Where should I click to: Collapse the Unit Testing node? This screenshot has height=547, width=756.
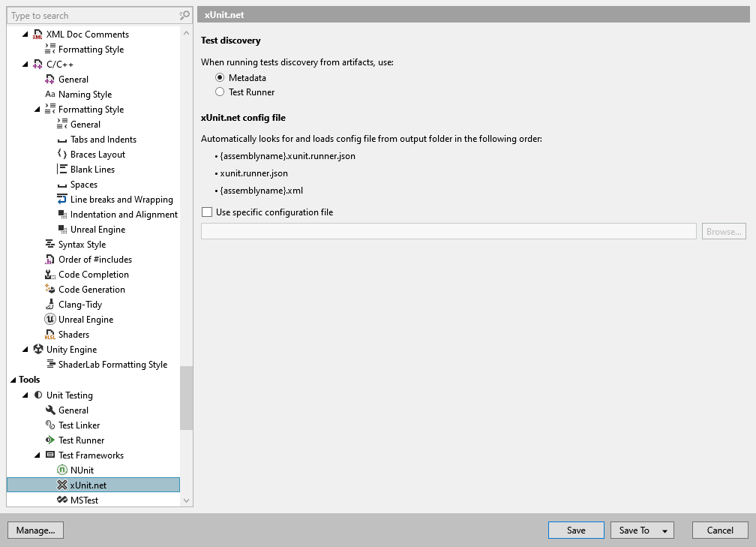25,395
